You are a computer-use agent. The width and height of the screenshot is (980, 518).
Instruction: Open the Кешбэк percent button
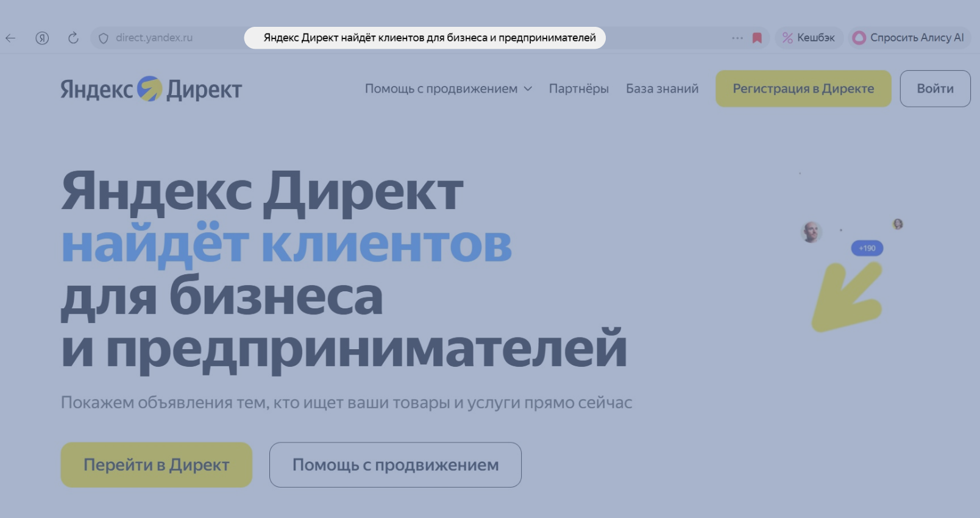809,38
